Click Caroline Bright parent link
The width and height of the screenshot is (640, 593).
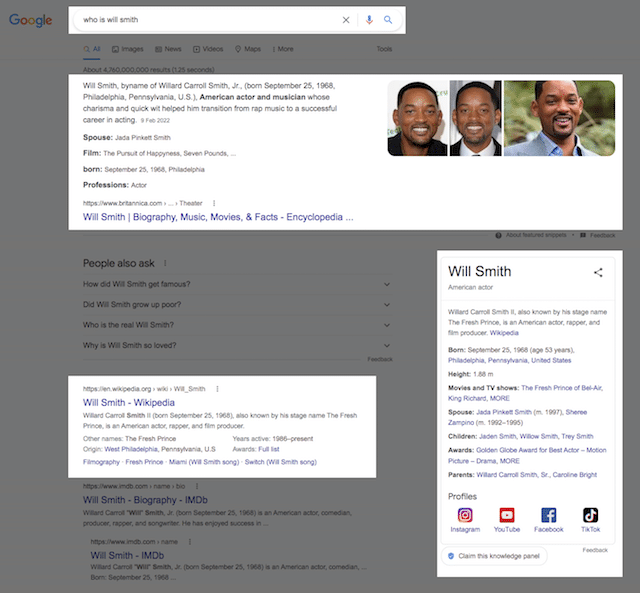575,475
